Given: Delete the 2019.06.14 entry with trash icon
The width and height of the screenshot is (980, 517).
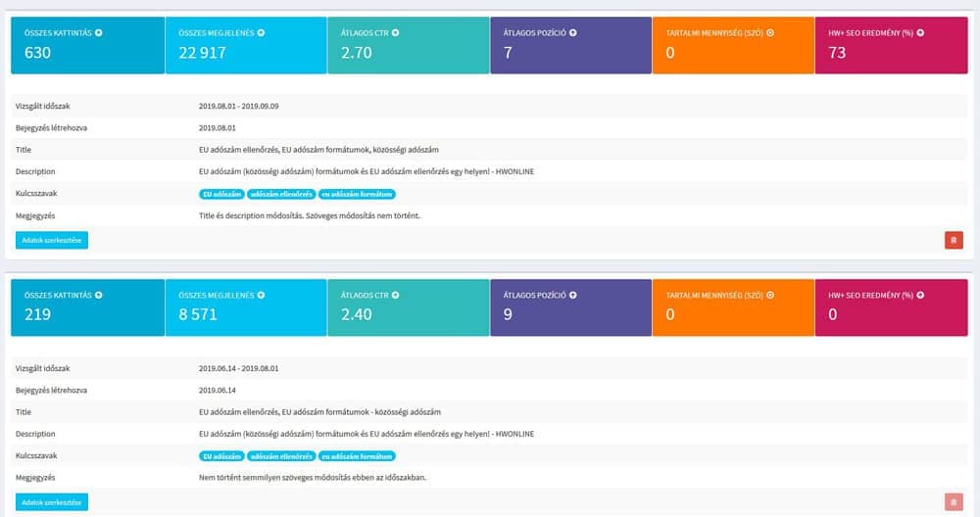Looking at the screenshot, I should click(954, 502).
